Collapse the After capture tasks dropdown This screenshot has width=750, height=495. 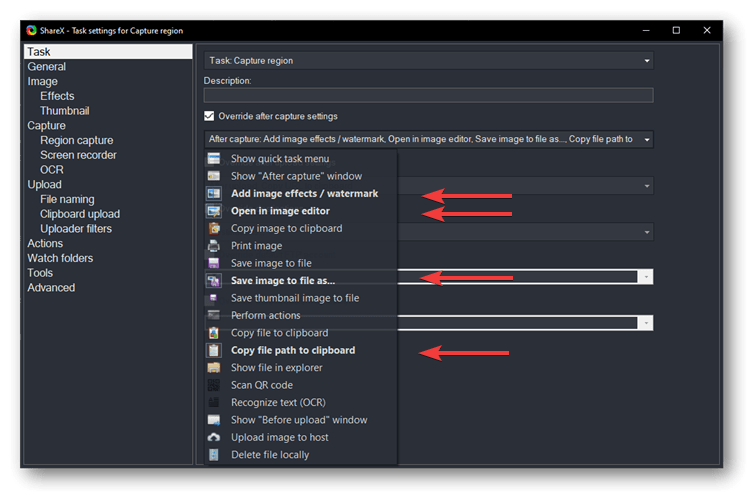(x=429, y=139)
